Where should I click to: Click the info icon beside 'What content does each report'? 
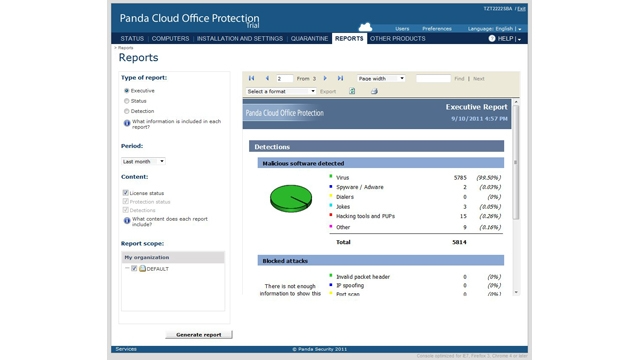(x=127, y=220)
